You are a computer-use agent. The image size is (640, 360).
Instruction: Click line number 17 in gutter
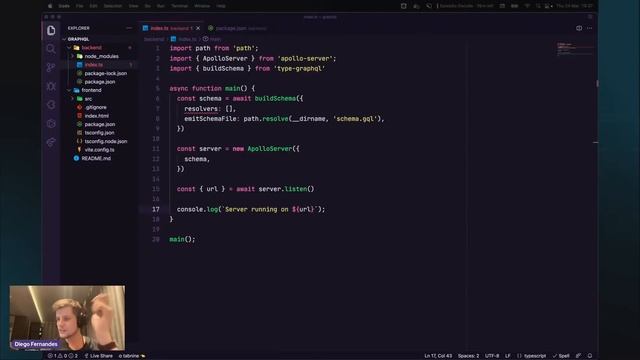(x=156, y=209)
